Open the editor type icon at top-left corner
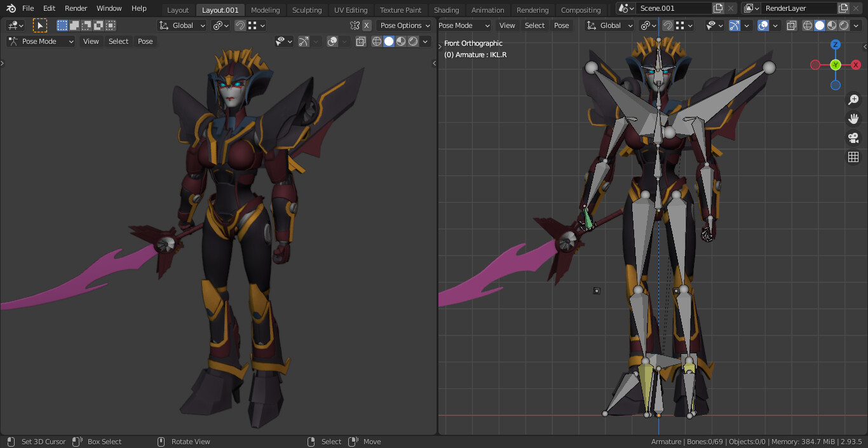 coord(14,25)
